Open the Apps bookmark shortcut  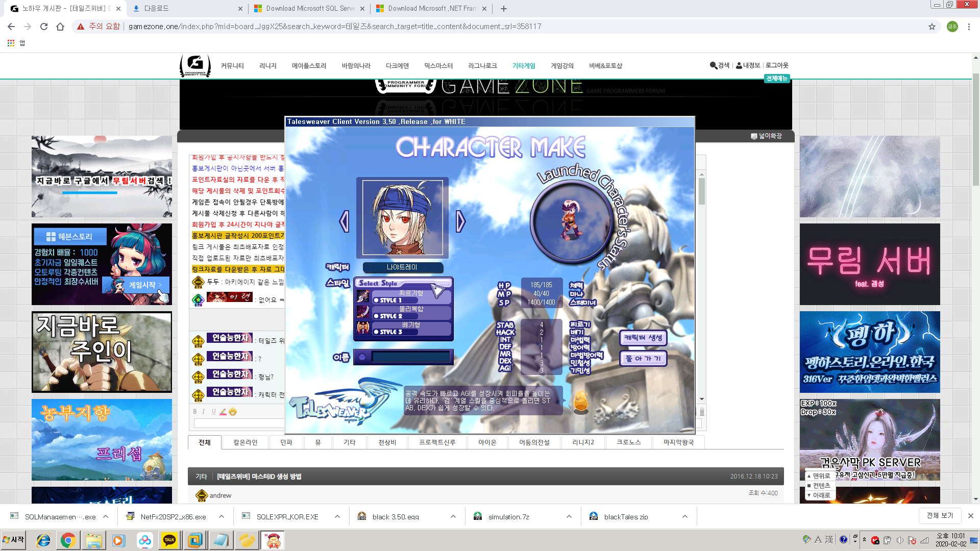click(x=16, y=43)
